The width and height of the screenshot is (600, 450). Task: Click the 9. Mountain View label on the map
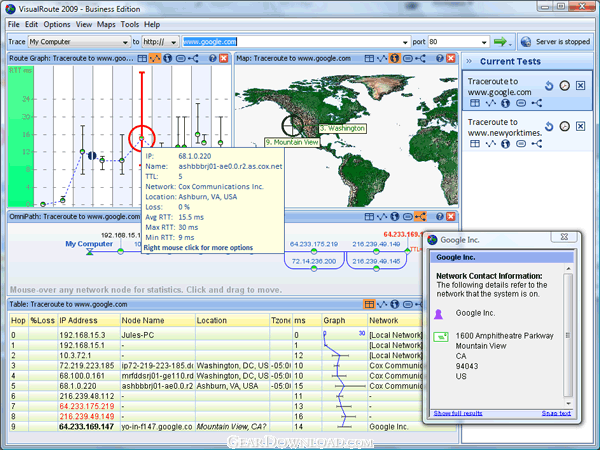[292, 142]
